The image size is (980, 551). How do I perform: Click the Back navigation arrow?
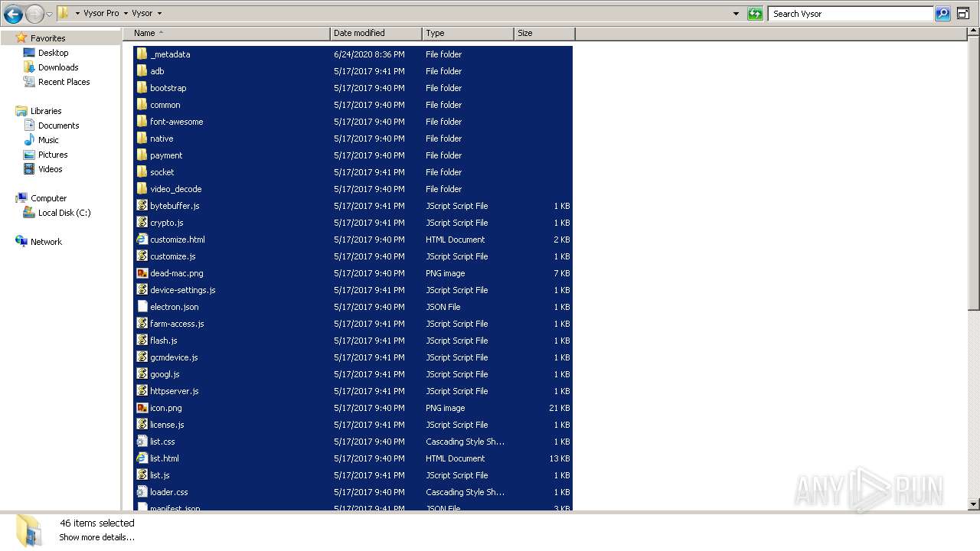pos(13,14)
